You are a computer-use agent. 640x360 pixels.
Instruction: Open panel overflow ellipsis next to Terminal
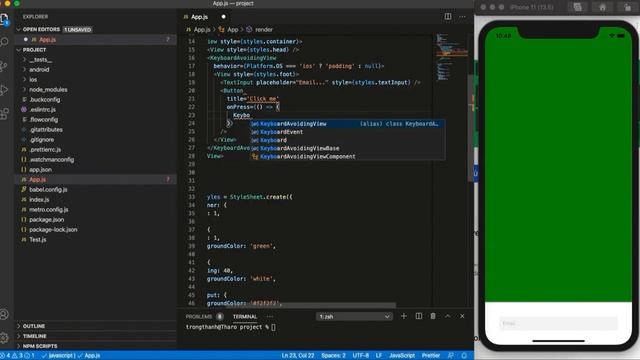click(270, 316)
